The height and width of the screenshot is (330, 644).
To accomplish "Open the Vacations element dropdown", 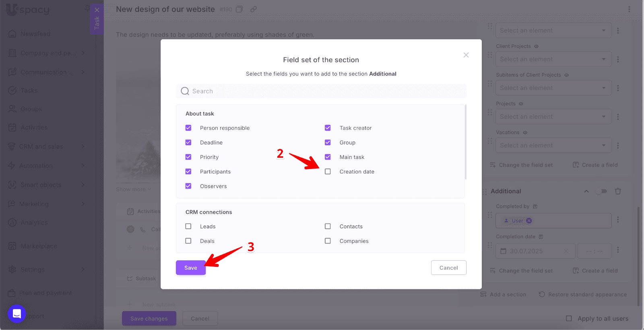I will [553, 145].
